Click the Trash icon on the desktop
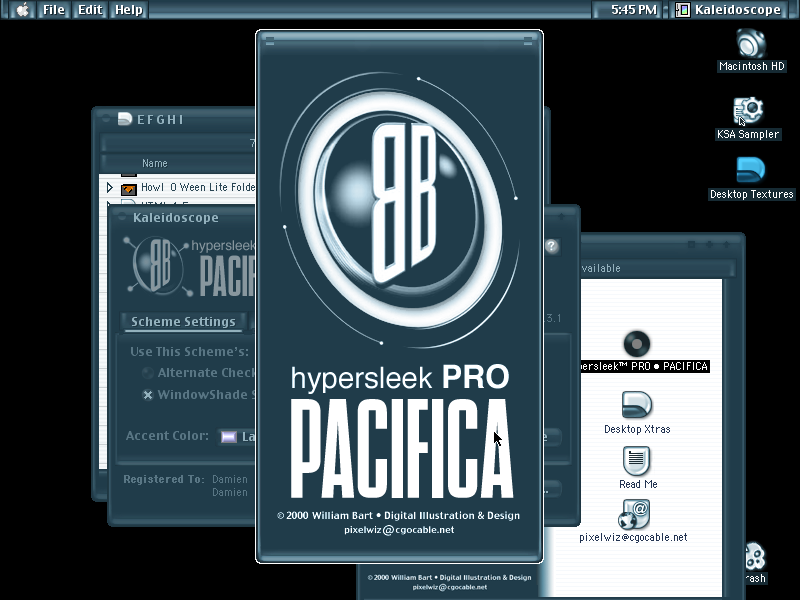The width and height of the screenshot is (800, 600). (755, 557)
